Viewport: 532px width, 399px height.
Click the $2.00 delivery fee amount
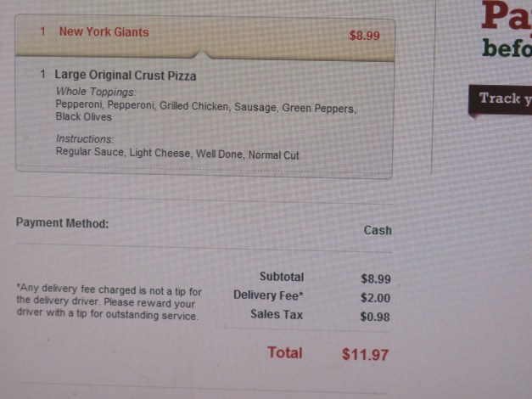tap(375, 298)
